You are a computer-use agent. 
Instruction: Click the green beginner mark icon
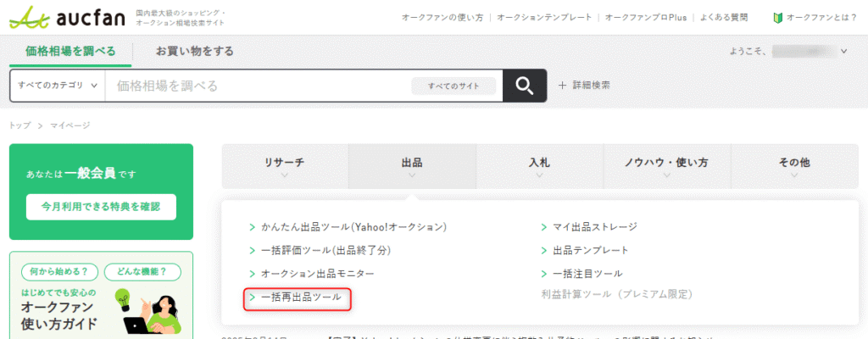(x=778, y=18)
